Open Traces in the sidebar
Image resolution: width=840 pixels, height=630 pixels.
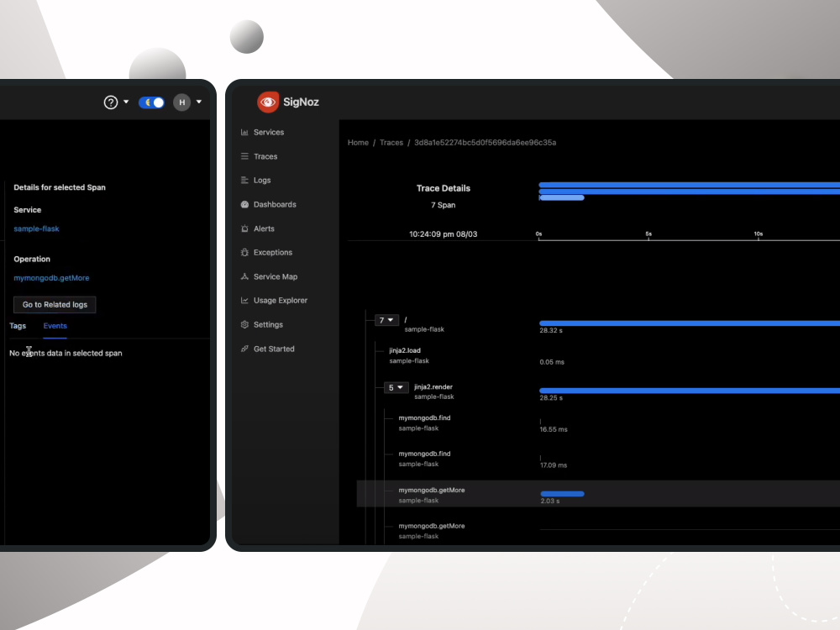click(x=265, y=156)
